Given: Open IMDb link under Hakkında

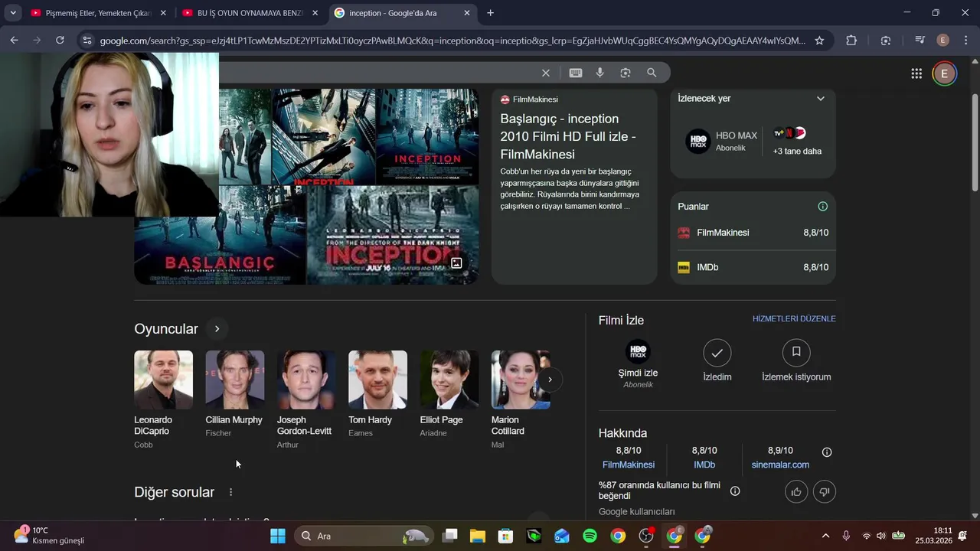Looking at the screenshot, I should click(704, 465).
